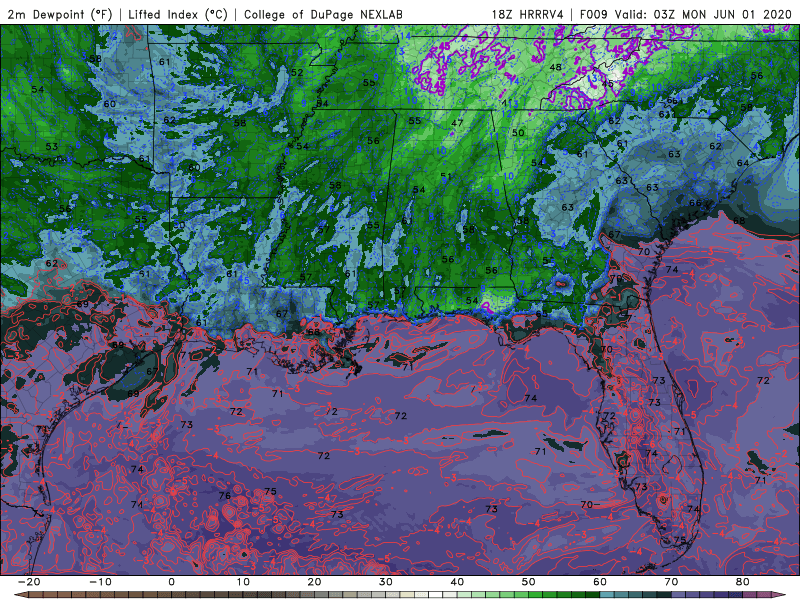Click the "F009" forecast hour text

pos(594,15)
